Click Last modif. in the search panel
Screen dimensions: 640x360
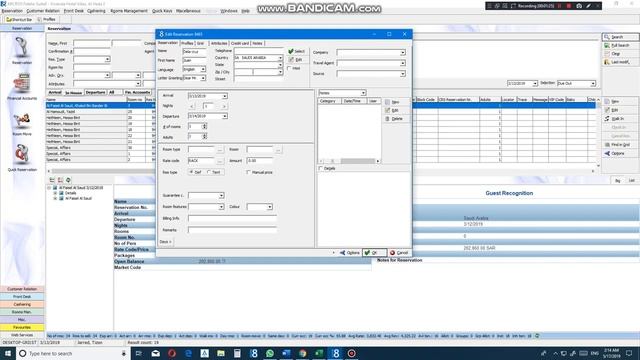(620, 62)
